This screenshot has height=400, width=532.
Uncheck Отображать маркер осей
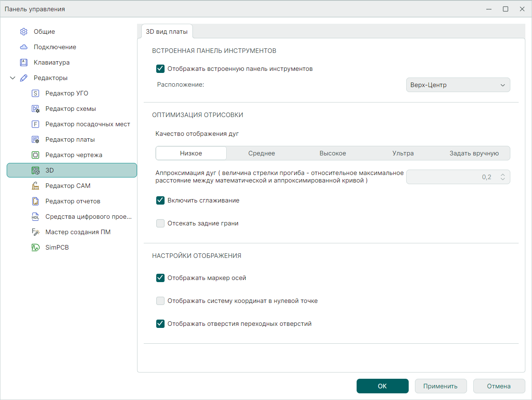160,278
